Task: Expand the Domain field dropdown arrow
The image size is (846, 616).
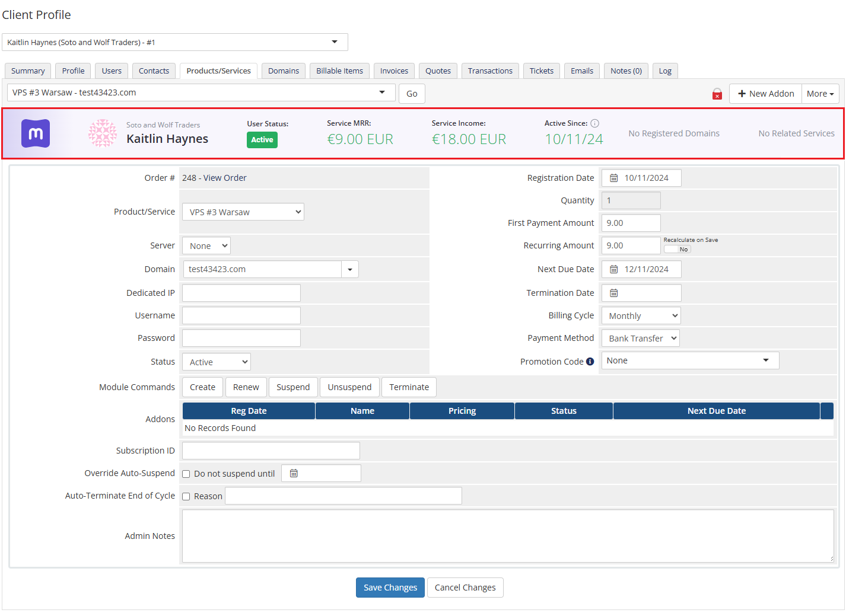Action: (350, 269)
